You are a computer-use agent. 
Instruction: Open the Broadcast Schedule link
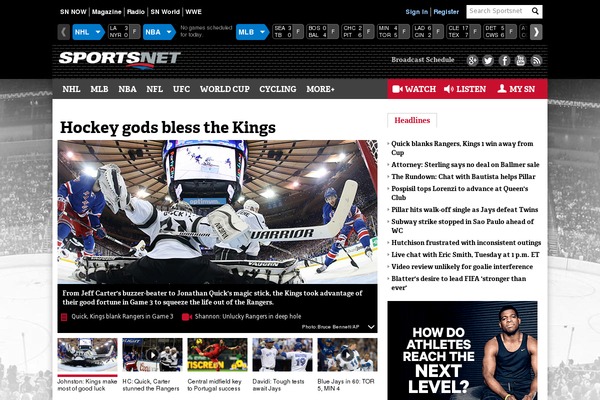pos(422,60)
